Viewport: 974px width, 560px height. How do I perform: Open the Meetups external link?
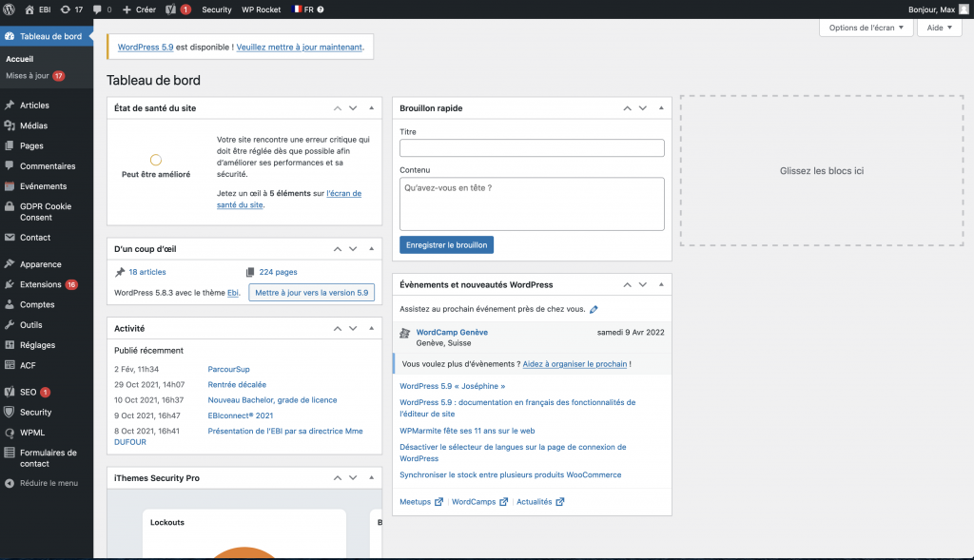(421, 502)
